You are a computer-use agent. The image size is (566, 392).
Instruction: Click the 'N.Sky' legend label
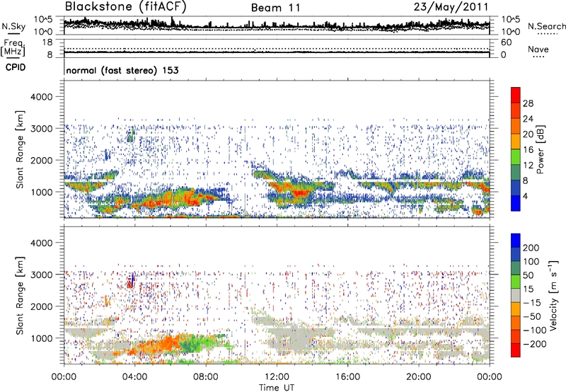pyautogui.click(x=13, y=26)
